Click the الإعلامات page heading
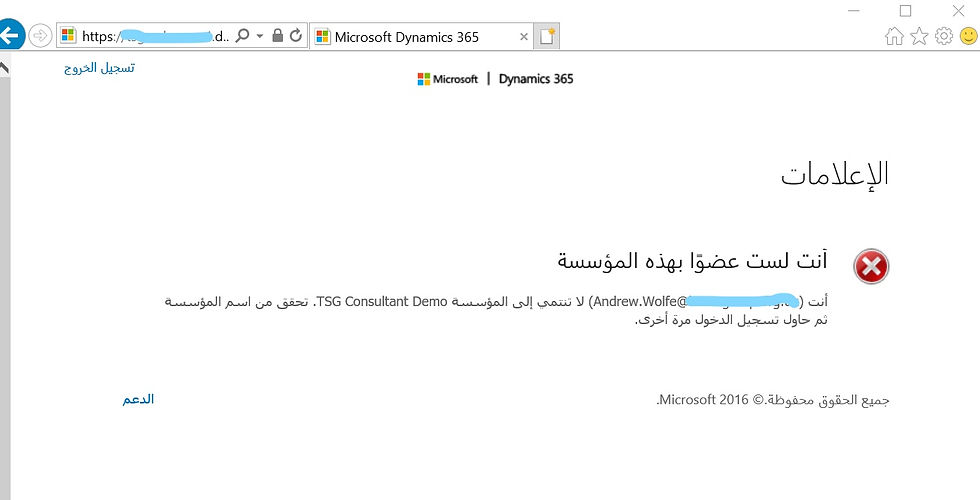 pyautogui.click(x=834, y=174)
